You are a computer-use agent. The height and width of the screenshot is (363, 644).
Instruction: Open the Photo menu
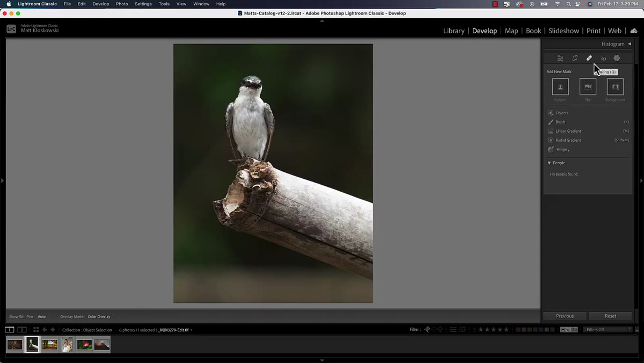pyautogui.click(x=122, y=4)
